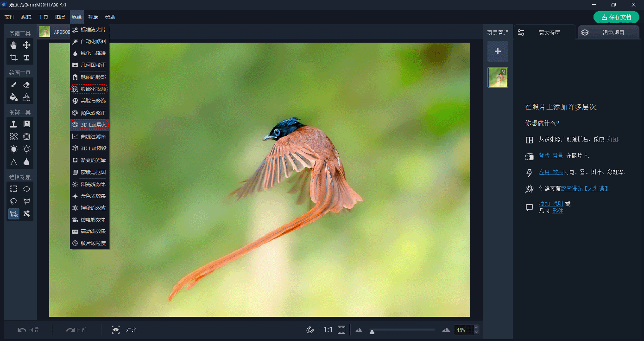Open the 视图 menu
The image size is (644, 341).
click(93, 17)
